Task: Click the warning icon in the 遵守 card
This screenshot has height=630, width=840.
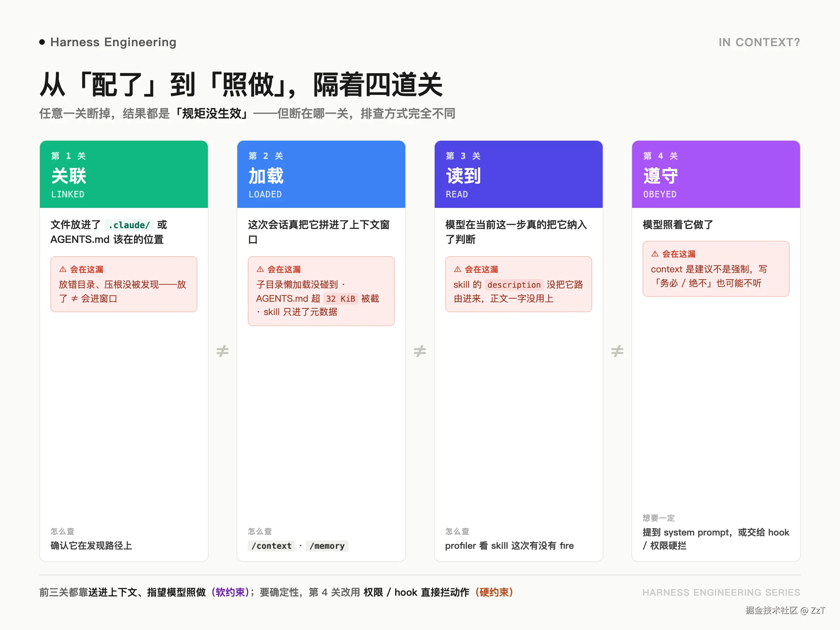Action: coord(655,254)
